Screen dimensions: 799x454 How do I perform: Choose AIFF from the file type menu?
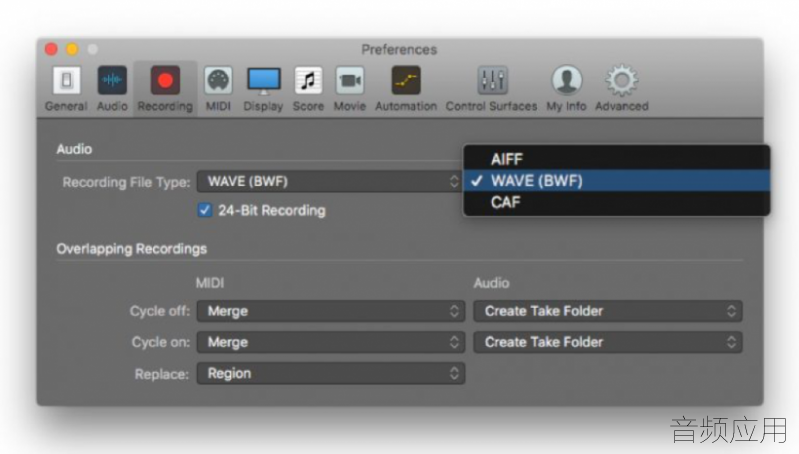tap(617, 159)
